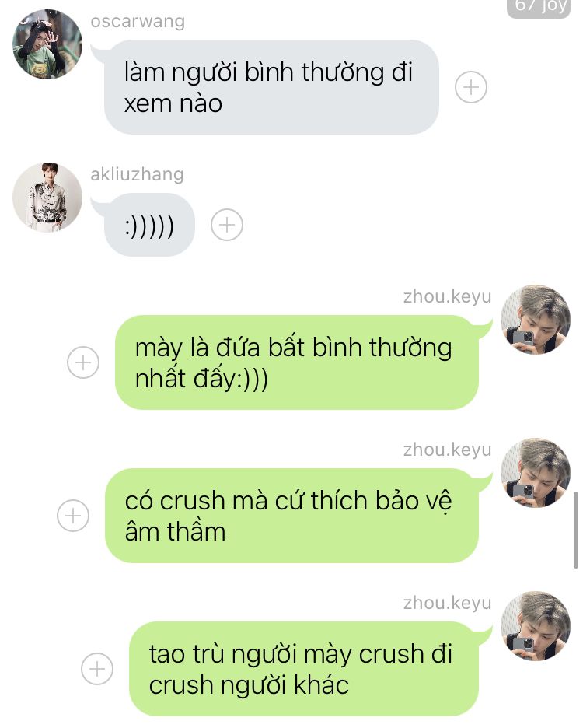Tap the "67 joy" badge at top
The width and height of the screenshot is (583, 728).
pos(539,7)
